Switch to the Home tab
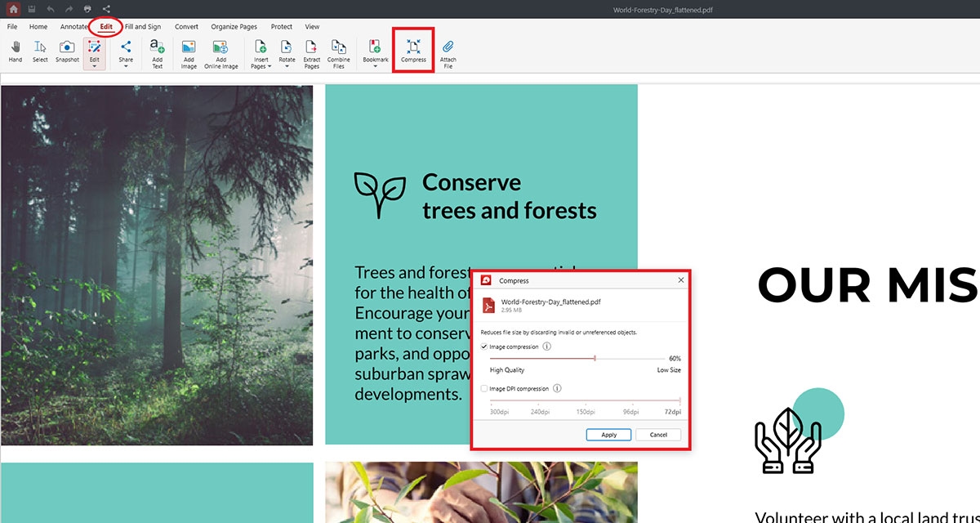This screenshot has height=523, width=980. 38,27
